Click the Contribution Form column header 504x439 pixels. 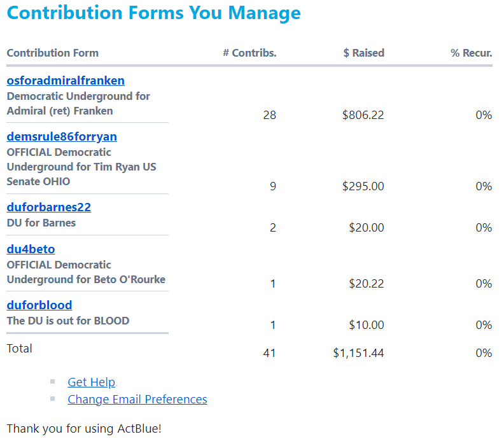pos(53,53)
